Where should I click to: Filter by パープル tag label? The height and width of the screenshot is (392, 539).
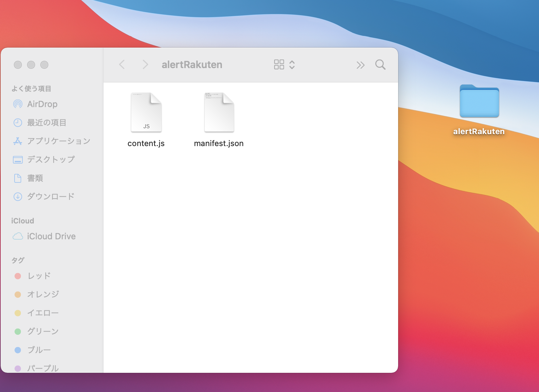click(x=43, y=368)
